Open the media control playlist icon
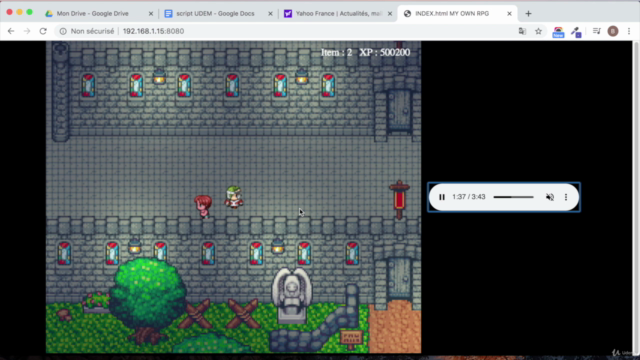The image size is (640, 360). point(596,31)
